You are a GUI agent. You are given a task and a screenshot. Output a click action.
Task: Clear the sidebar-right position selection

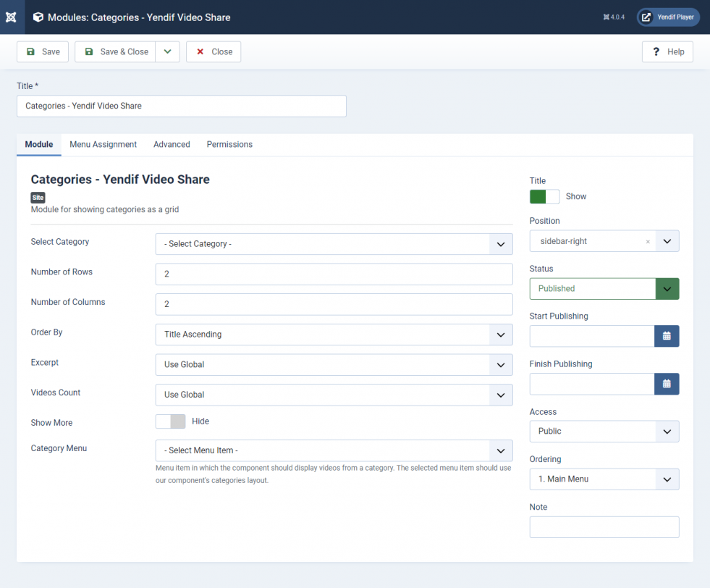click(x=648, y=242)
